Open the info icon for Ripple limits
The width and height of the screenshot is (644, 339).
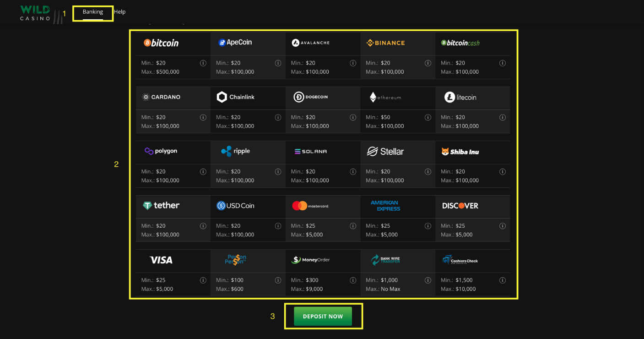[x=278, y=172]
